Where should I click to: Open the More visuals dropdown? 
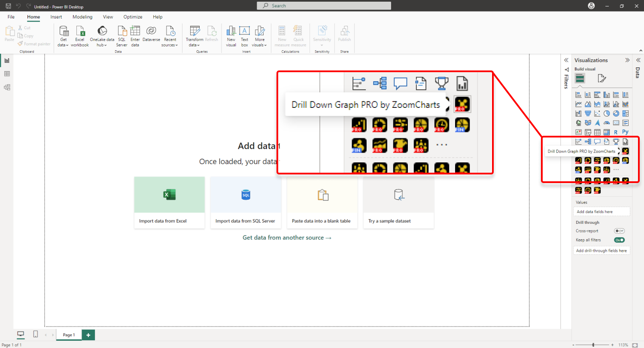click(x=259, y=36)
